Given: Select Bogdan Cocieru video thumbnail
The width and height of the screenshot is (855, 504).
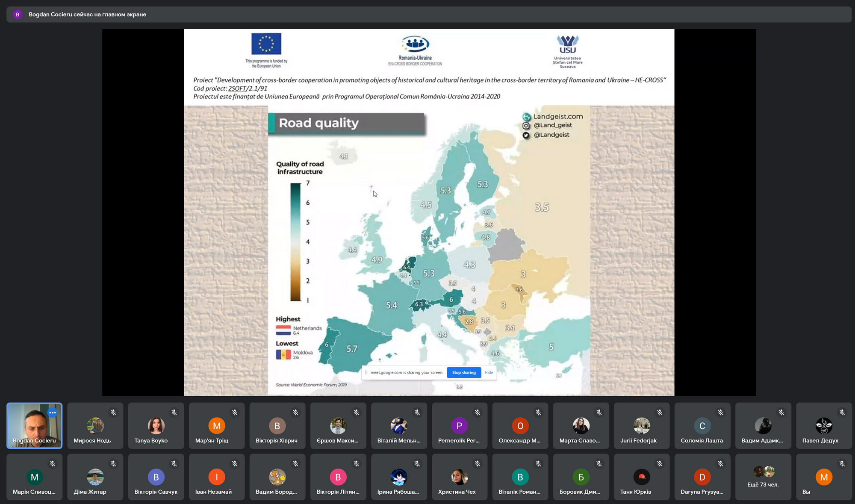Looking at the screenshot, I should pyautogui.click(x=34, y=426).
